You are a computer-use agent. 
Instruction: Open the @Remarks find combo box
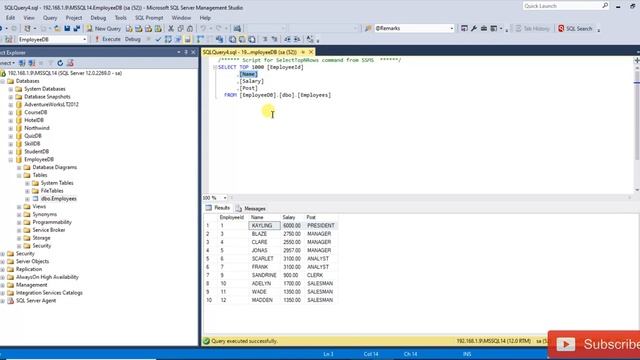451,29
